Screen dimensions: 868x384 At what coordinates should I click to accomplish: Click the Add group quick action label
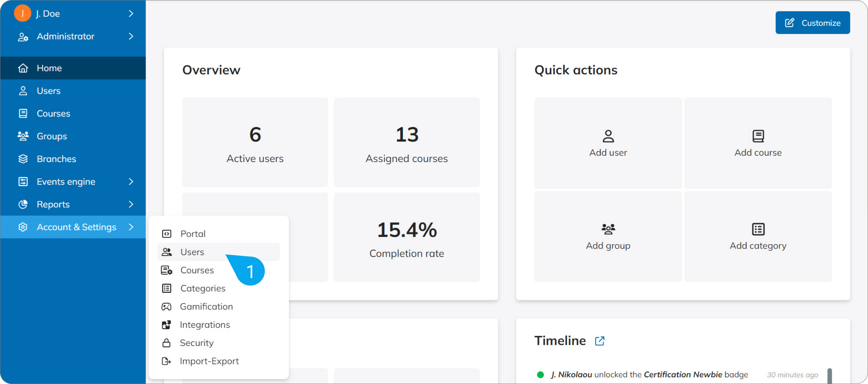click(608, 246)
